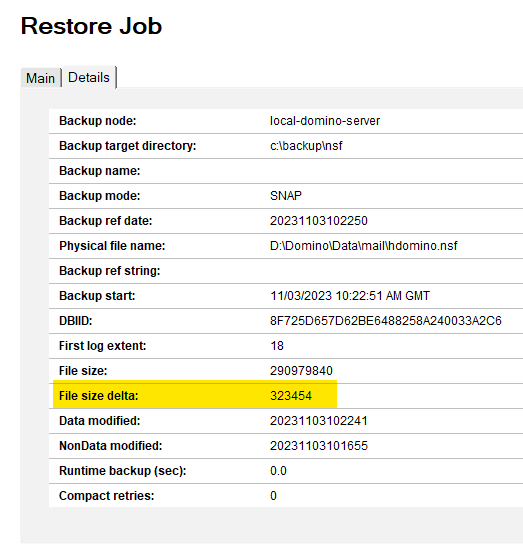Select compact retries value '0'
Screen dimensions: 523x551
pos(273,496)
